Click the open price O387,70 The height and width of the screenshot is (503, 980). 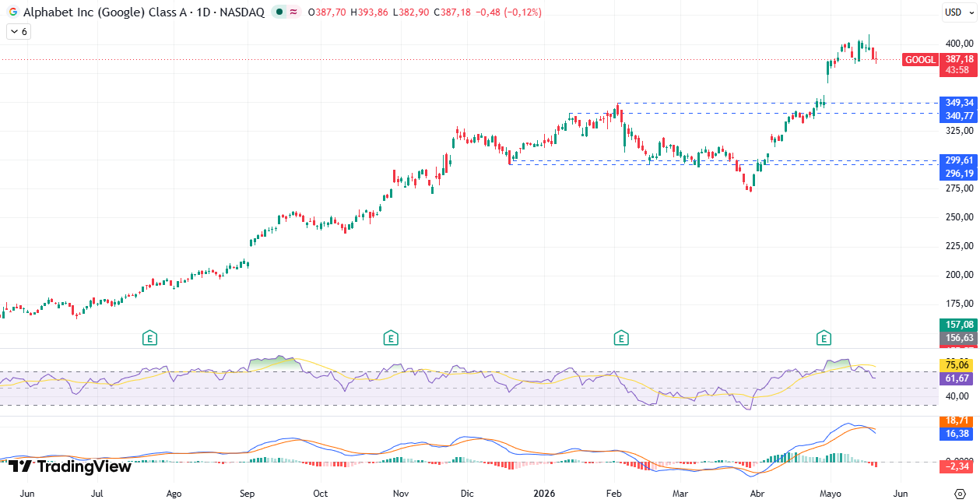click(x=328, y=12)
